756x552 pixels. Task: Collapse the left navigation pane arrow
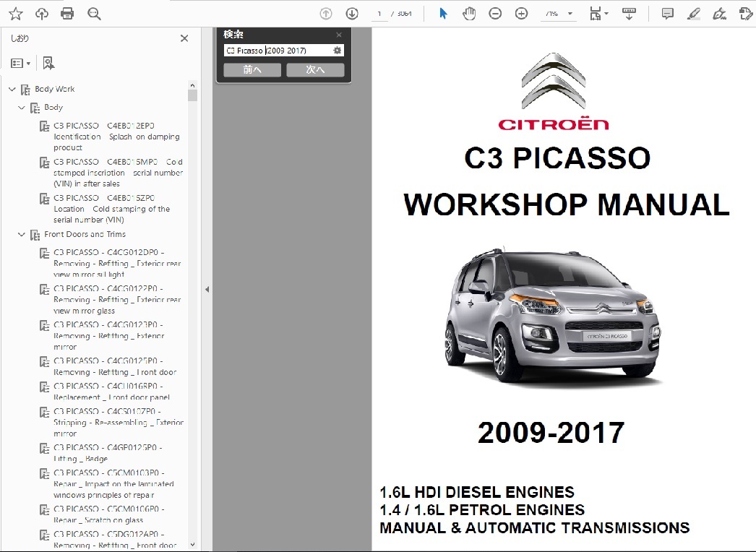(x=207, y=289)
